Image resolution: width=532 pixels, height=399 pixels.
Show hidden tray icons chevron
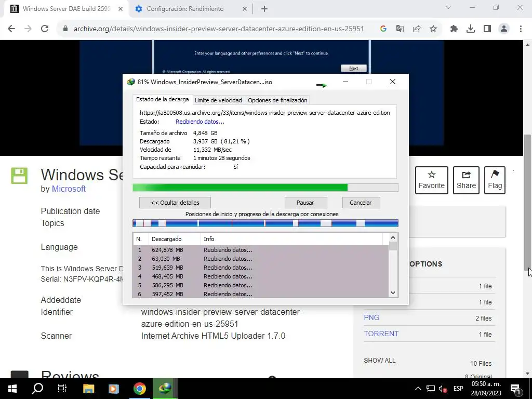click(418, 389)
